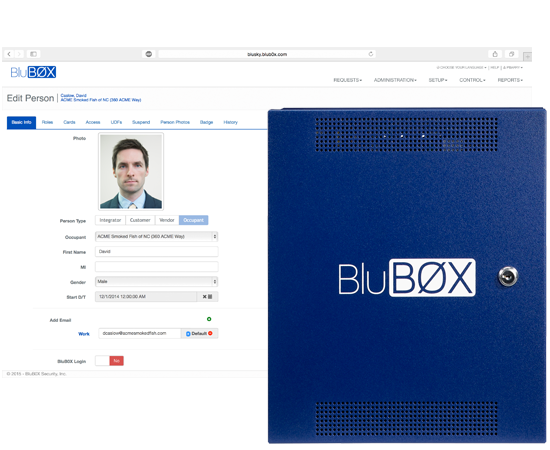Click the First Name field
Screen dimensions: 550x450
coord(156,251)
